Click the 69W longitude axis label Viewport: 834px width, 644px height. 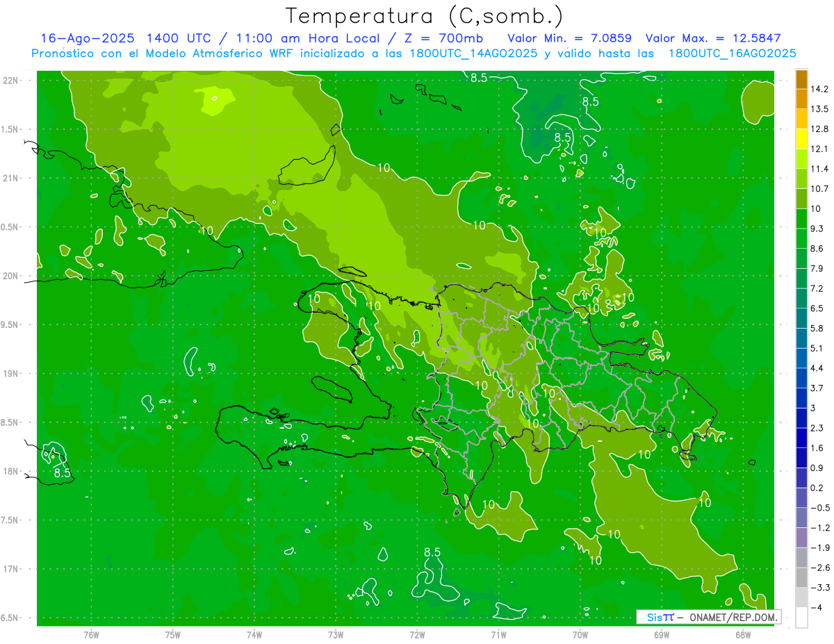coord(662,635)
